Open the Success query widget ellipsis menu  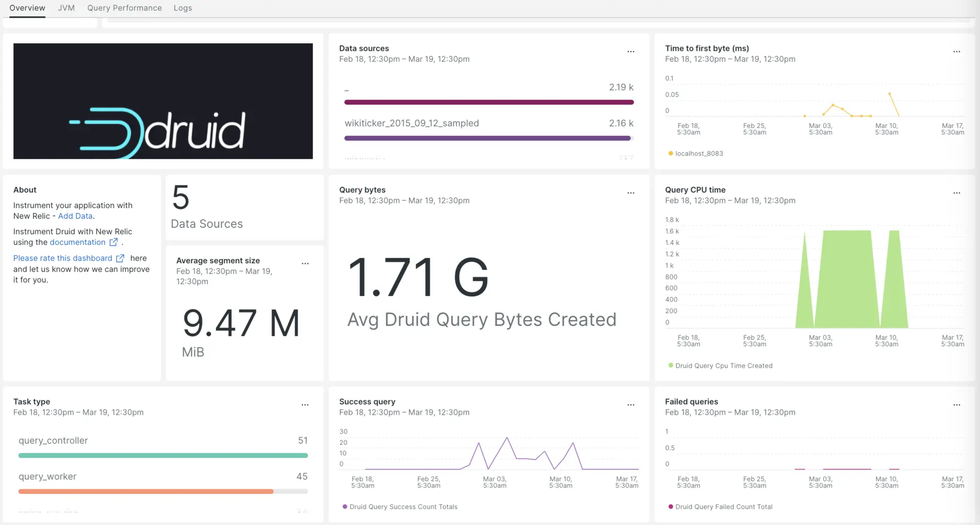tap(630, 405)
